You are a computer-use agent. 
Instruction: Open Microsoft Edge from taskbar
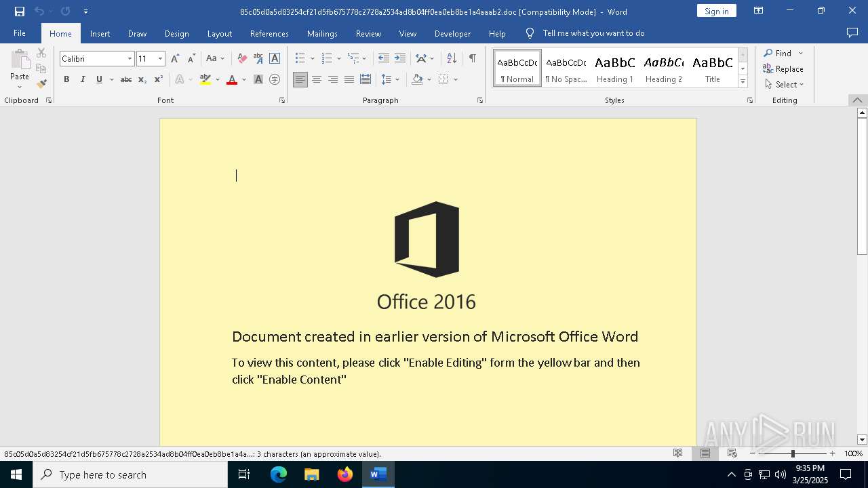(x=279, y=474)
